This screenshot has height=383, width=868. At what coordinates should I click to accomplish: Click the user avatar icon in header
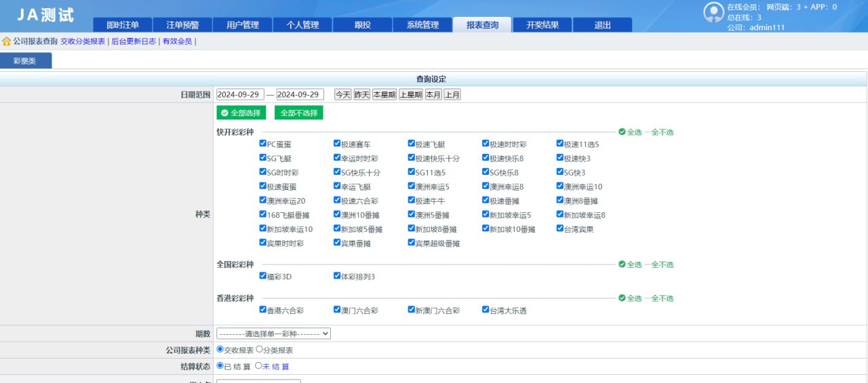click(713, 12)
